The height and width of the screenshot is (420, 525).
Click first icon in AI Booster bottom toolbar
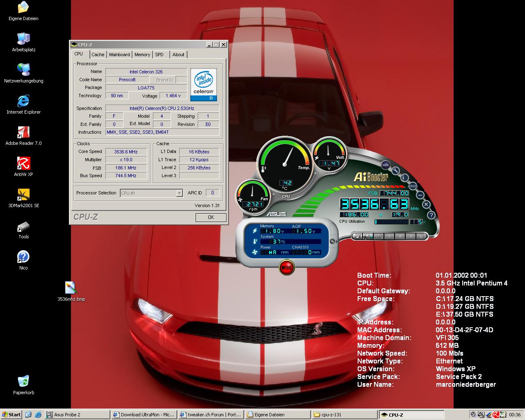pos(358,236)
